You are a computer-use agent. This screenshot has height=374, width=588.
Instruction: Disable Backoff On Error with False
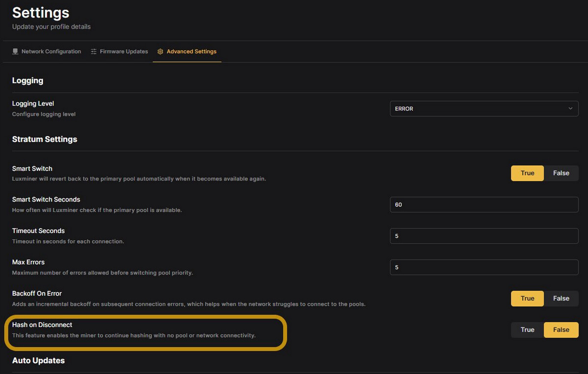click(x=561, y=299)
